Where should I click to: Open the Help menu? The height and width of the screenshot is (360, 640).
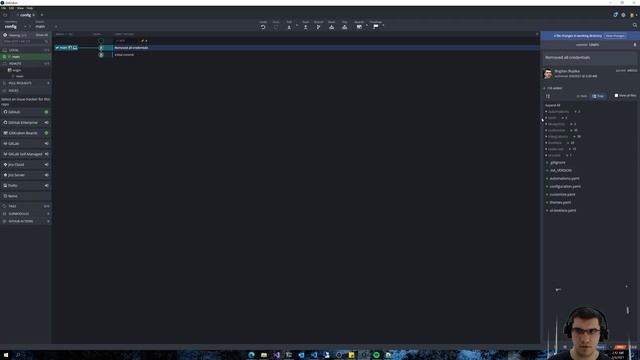[x=30, y=8]
